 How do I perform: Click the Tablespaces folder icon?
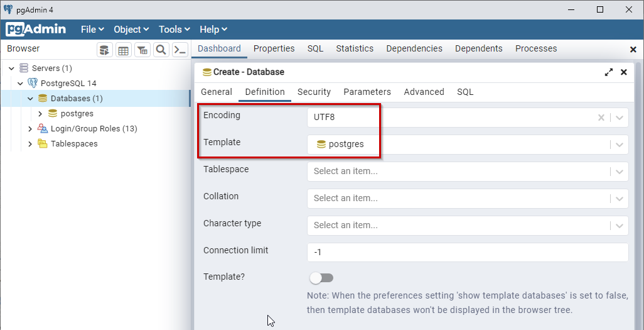(42, 143)
